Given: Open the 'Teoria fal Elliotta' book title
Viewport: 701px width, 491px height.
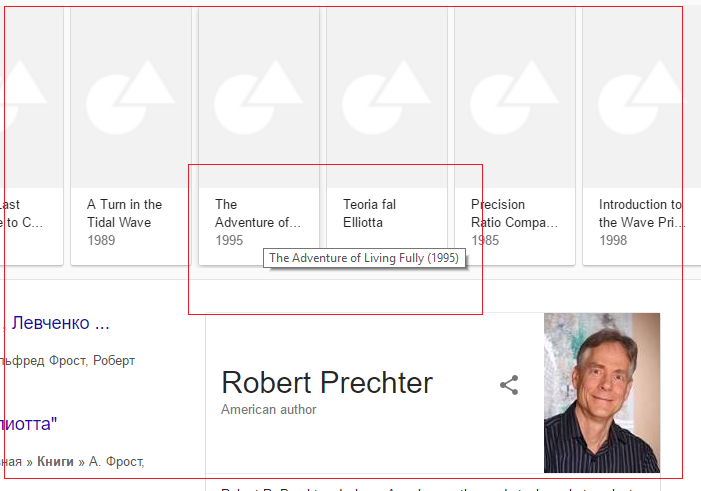Looking at the screenshot, I should click(x=369, y=213).
